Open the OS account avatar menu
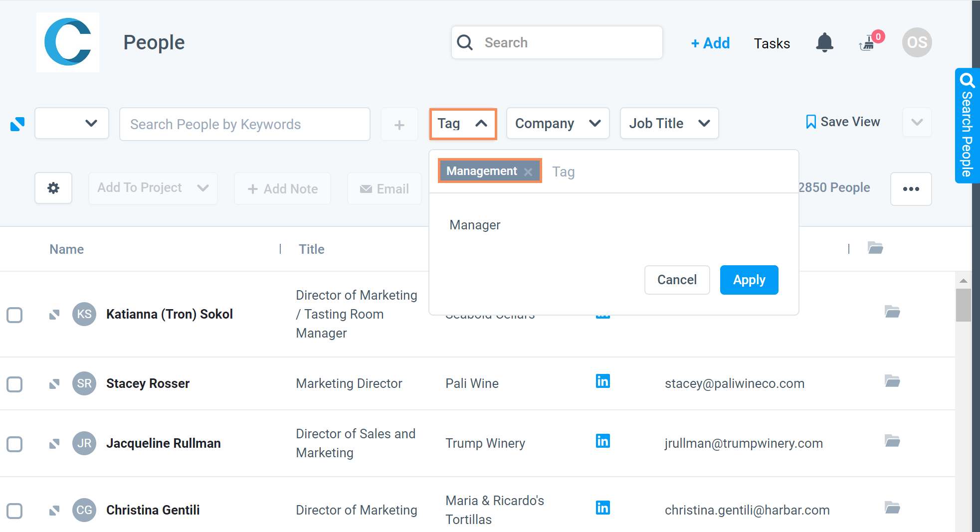980x532 pixels. pyautogui.click(x=917, y=42)
